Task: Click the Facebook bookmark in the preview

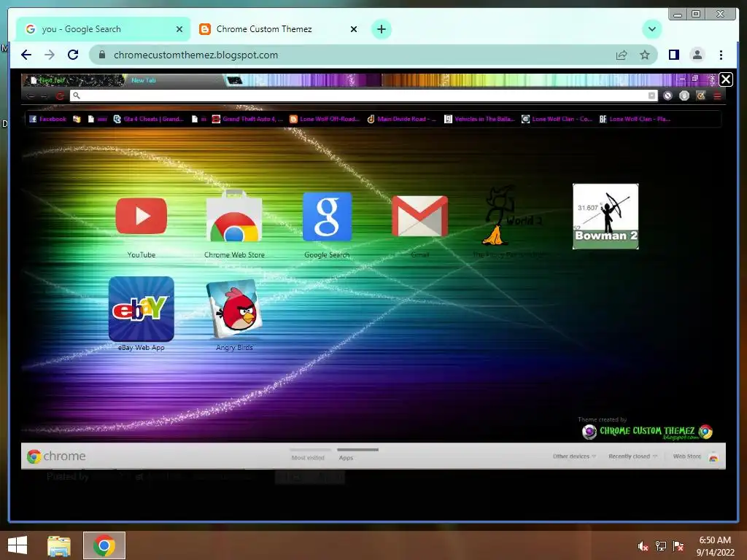Action: pyautogui.click(x=47, y=119)
